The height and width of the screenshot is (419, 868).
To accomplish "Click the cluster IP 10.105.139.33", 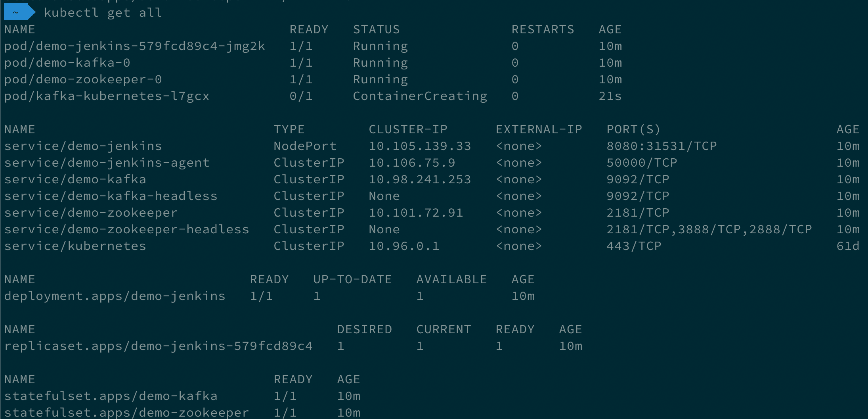I will click(x=420, y=146).
